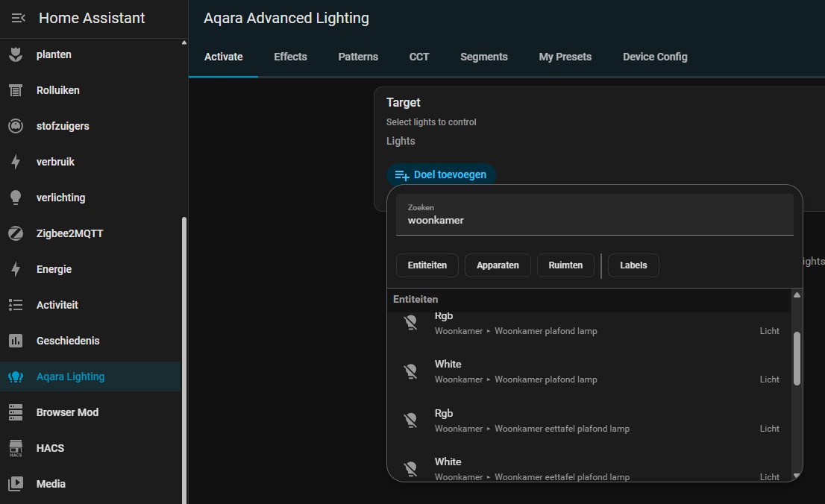Click the Doel toevoegen button
The image size is (825, 504).
point(441,174)
